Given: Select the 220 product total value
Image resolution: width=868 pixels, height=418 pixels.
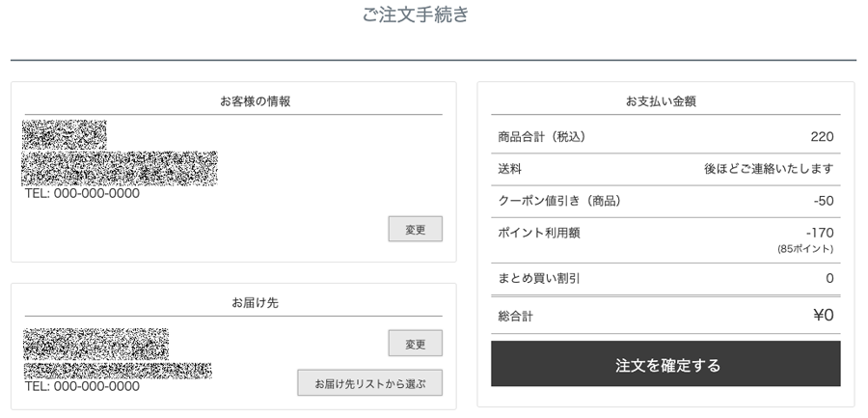Looking at the screenshot, I should [x=822, y=137].
